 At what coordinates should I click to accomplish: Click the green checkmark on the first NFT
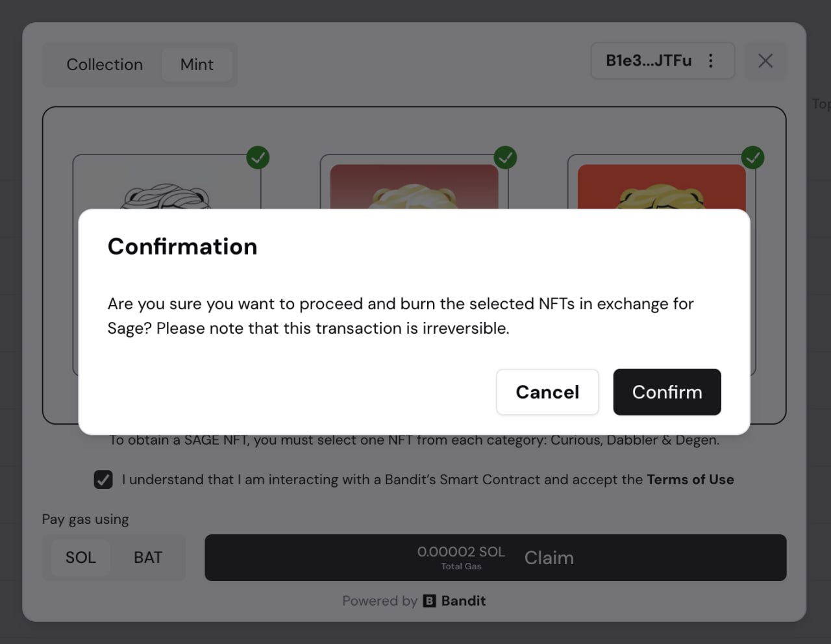[258, 158]
